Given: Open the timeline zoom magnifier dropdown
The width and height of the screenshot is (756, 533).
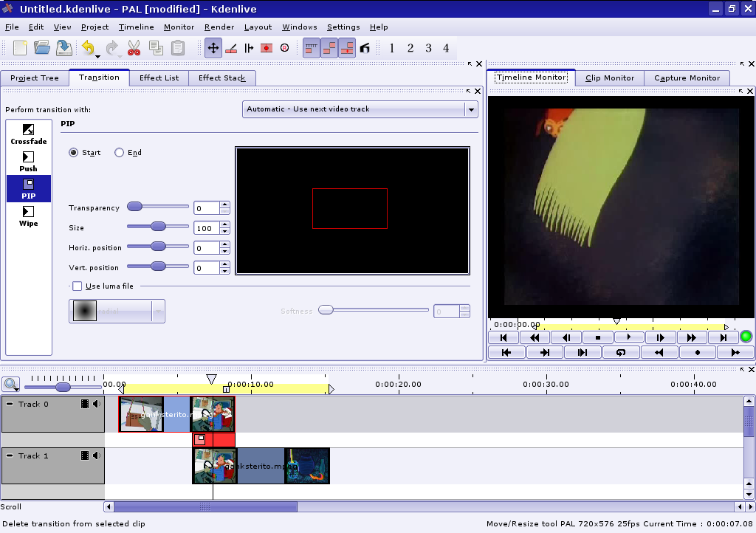Looking at the screenshot, I should 10,385.
